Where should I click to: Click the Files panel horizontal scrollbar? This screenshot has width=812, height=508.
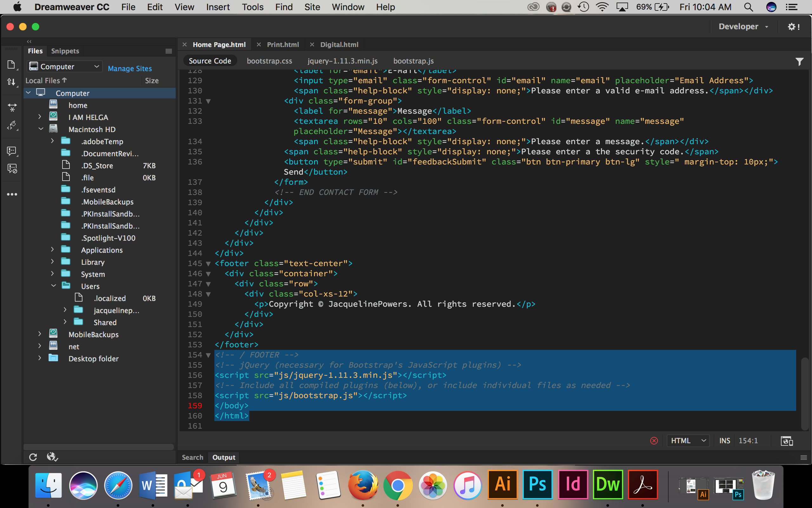98,447
